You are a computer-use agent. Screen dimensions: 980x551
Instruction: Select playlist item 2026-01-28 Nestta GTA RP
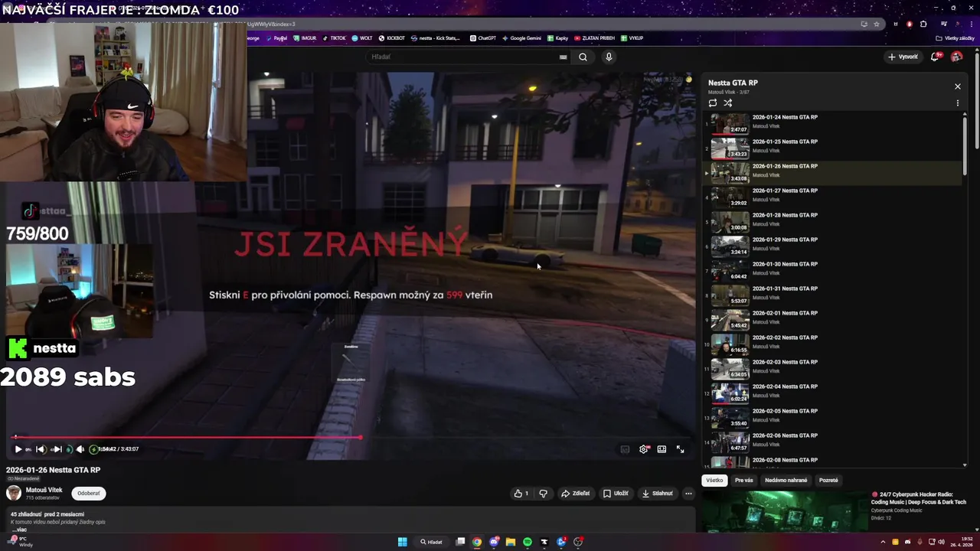tap(833, 221)
